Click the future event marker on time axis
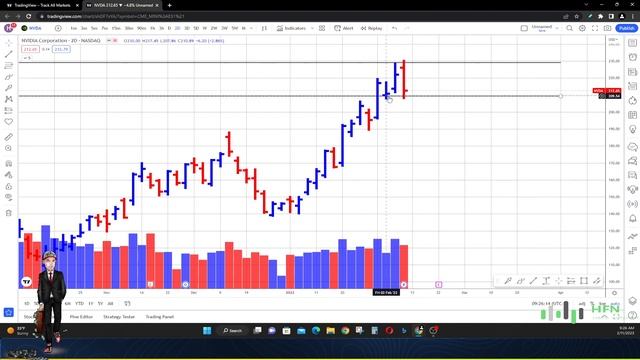 438,284
